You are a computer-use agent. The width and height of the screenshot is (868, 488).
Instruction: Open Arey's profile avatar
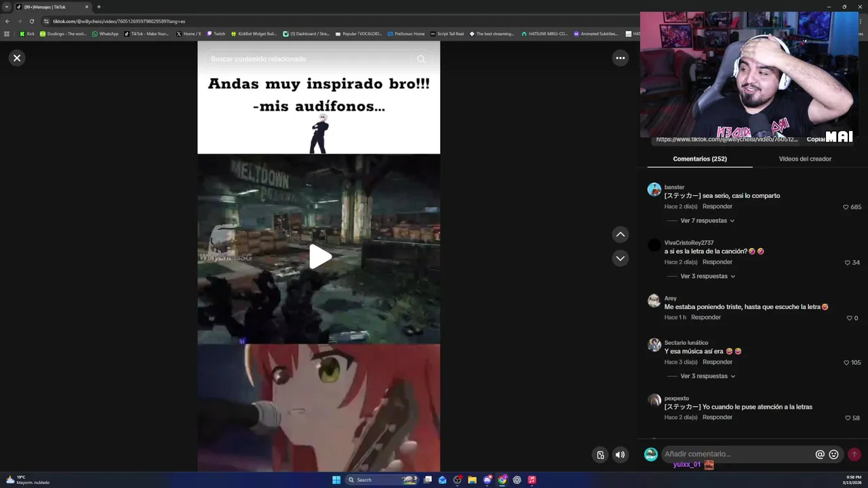[654, 300]
